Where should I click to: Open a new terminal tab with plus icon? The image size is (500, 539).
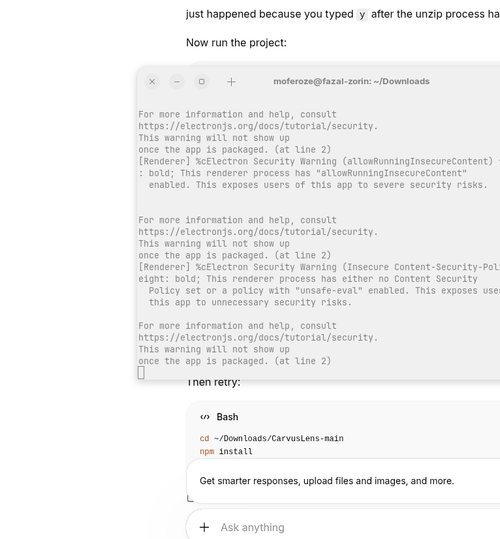tap(231, 82)
